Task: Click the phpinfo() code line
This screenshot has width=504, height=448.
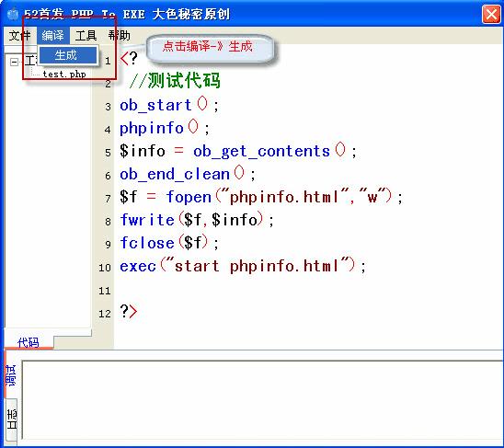Action: [x=165, y=128]
